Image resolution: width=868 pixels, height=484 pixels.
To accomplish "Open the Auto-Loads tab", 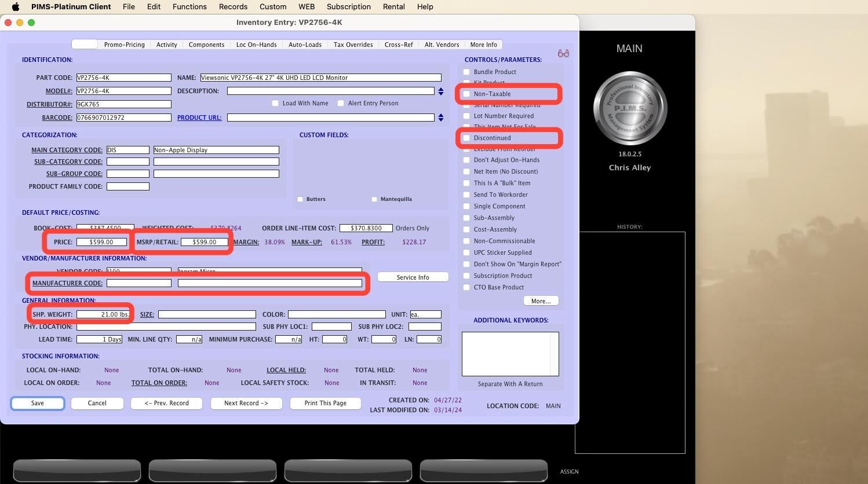I will [305, 45].
